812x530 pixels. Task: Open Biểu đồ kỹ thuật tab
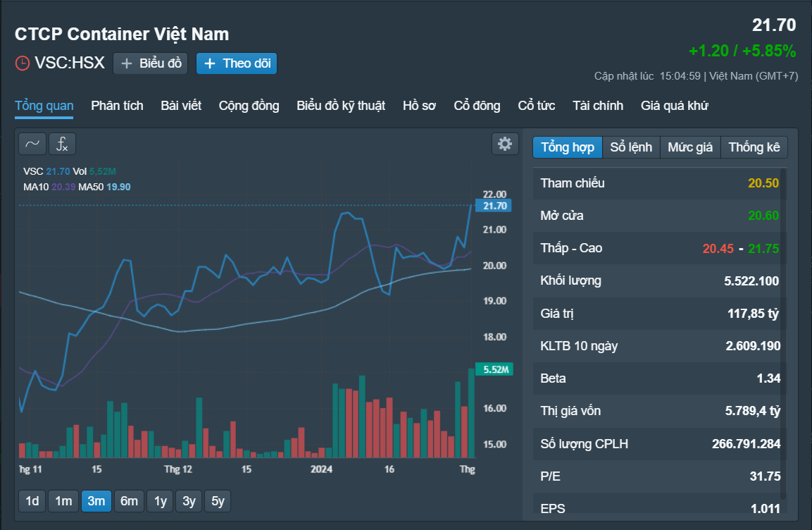pos(341,106)
